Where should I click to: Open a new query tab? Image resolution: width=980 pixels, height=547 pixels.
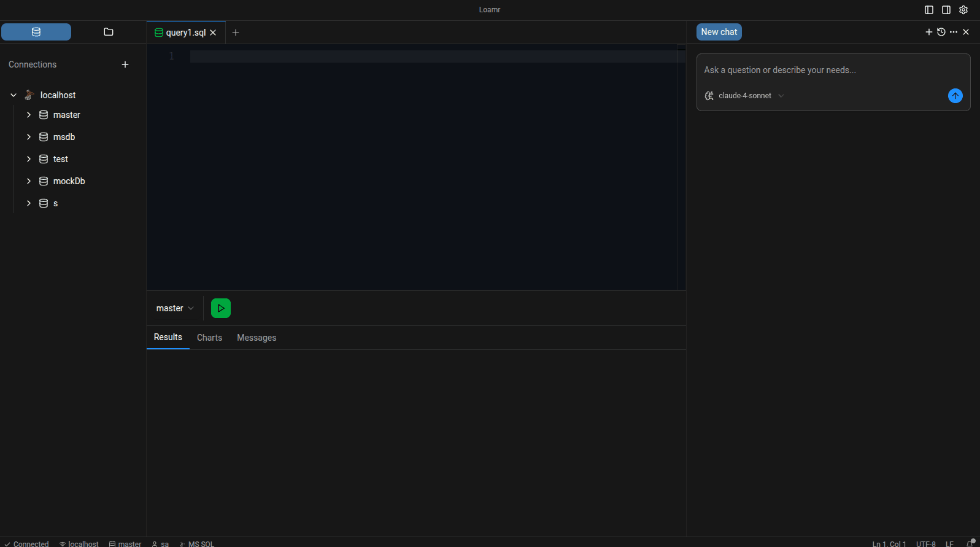pyautogui.click(x=236, y=33)
